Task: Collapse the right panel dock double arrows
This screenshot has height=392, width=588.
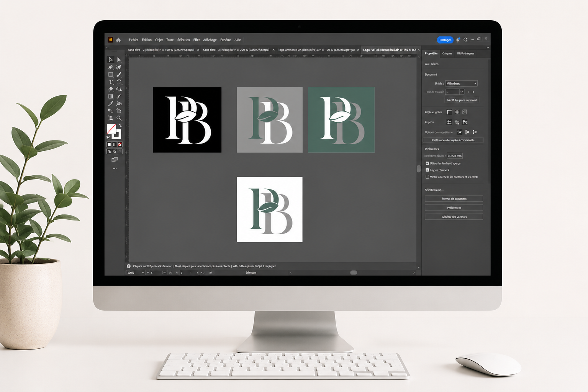Action: pyautogui.click(x=487, y=47)
